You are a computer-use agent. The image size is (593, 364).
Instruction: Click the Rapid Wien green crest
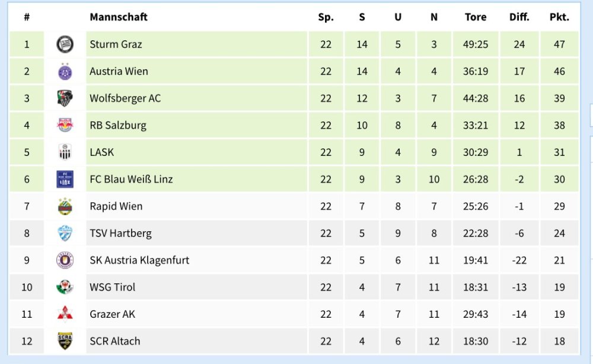[65, 206]
